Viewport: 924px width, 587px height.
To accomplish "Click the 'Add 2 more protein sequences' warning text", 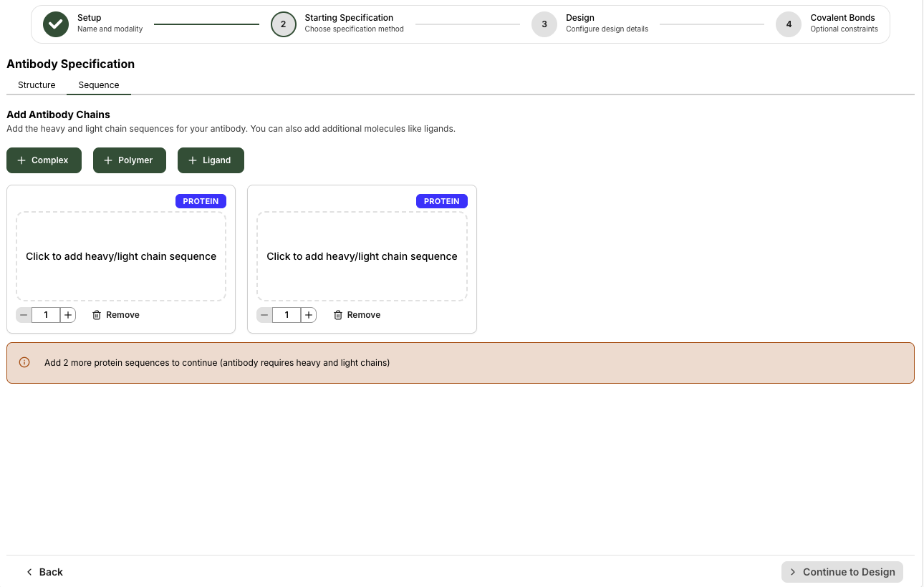I will coord(217,363).
